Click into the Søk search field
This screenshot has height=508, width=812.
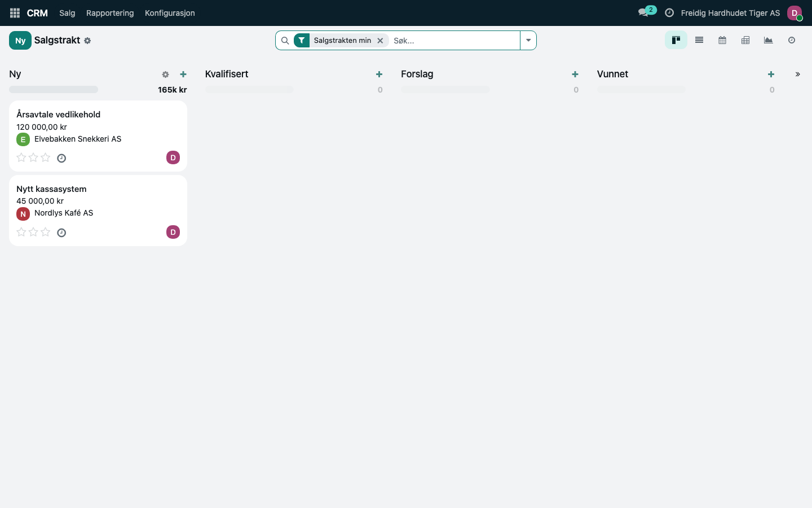point(454,41)
